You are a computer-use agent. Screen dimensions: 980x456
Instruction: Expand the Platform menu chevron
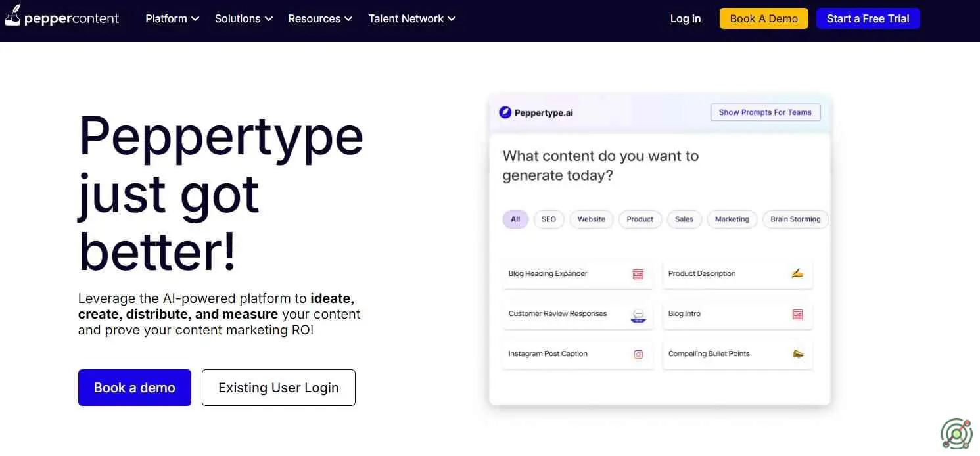[x=195, y=19]
